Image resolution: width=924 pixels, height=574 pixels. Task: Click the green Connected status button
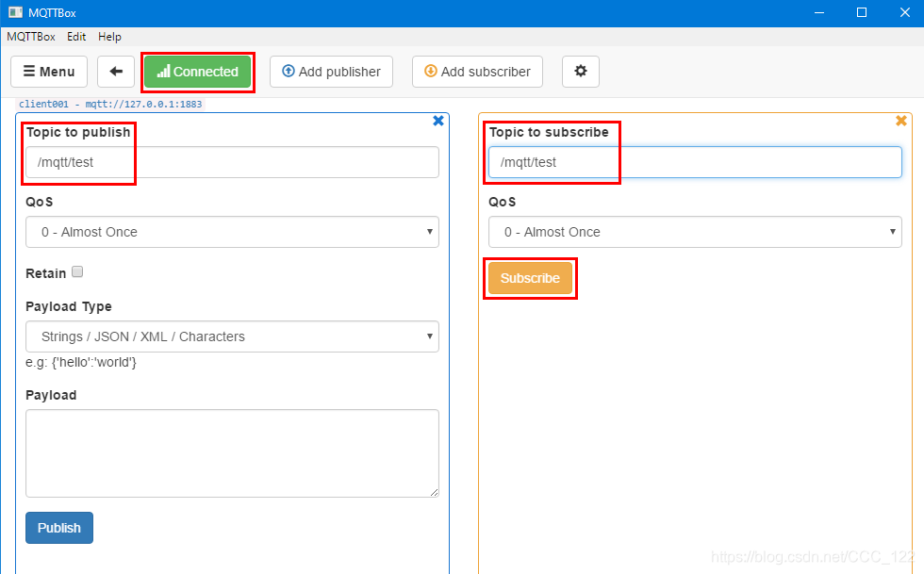[197, 72]
